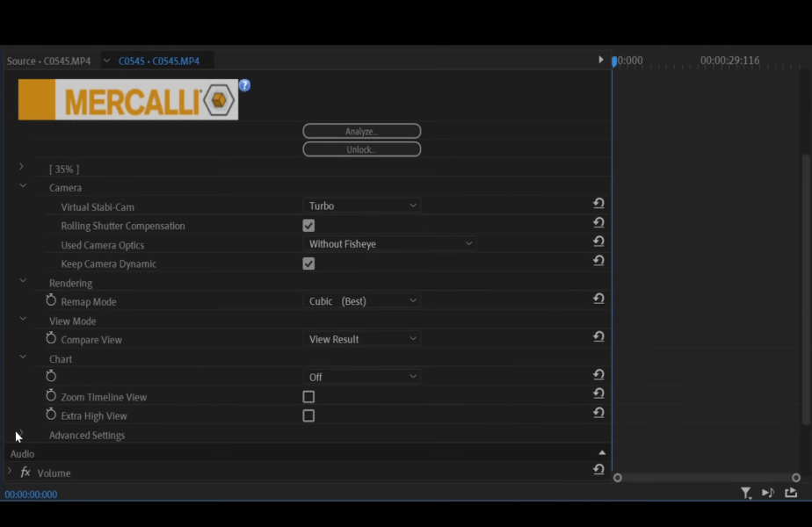The image size is (812, 527).
Task: Toggle stopwatch beside the Off chart dropdown
Action: 51,376
